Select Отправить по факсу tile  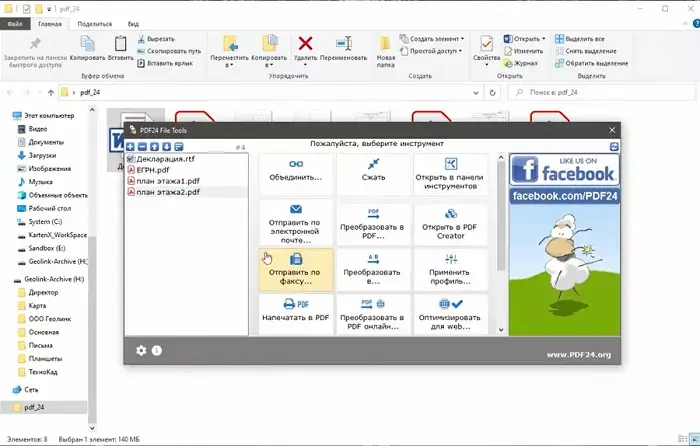(296, 270)
